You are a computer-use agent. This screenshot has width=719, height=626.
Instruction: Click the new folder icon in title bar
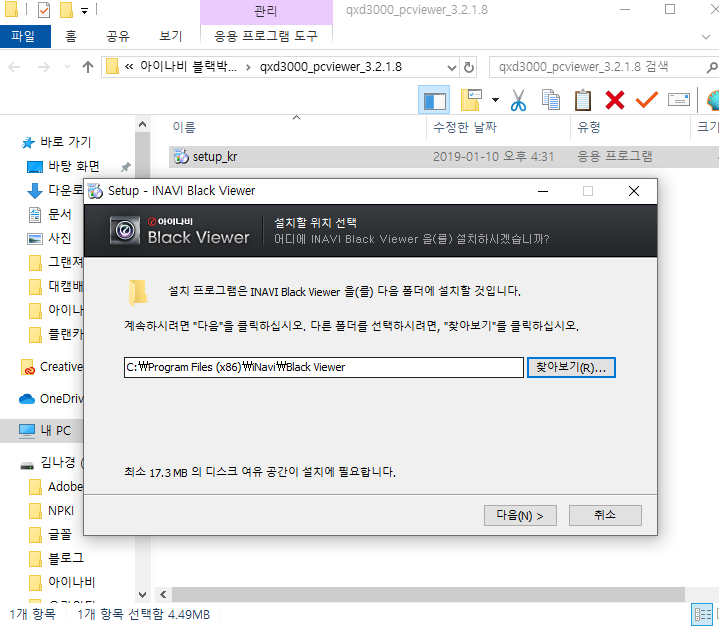[x=66, y=10]
